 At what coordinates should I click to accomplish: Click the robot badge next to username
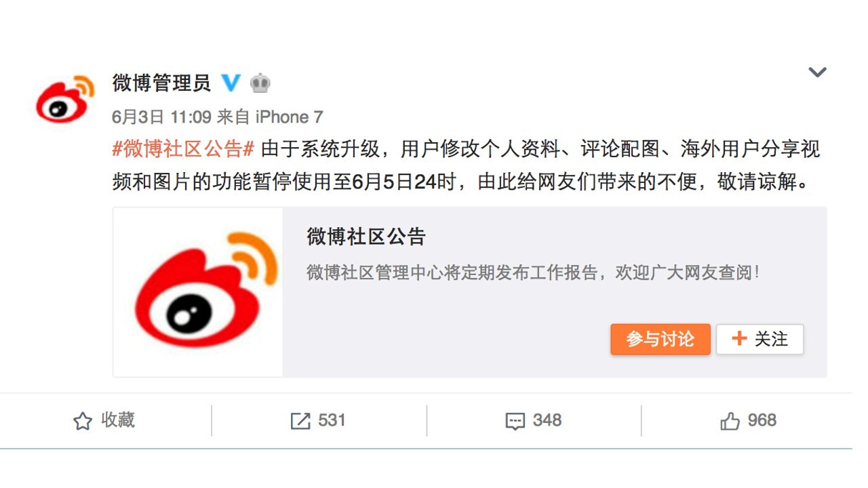click(x=260, y=83)
